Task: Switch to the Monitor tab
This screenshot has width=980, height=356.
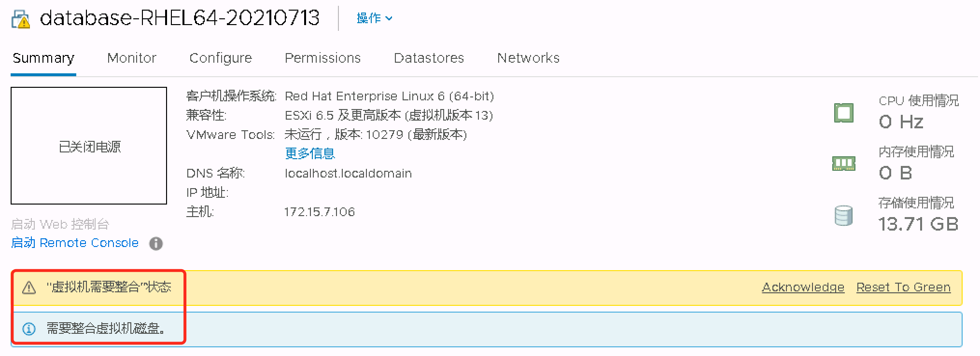Action: click(x=132, y=58)
